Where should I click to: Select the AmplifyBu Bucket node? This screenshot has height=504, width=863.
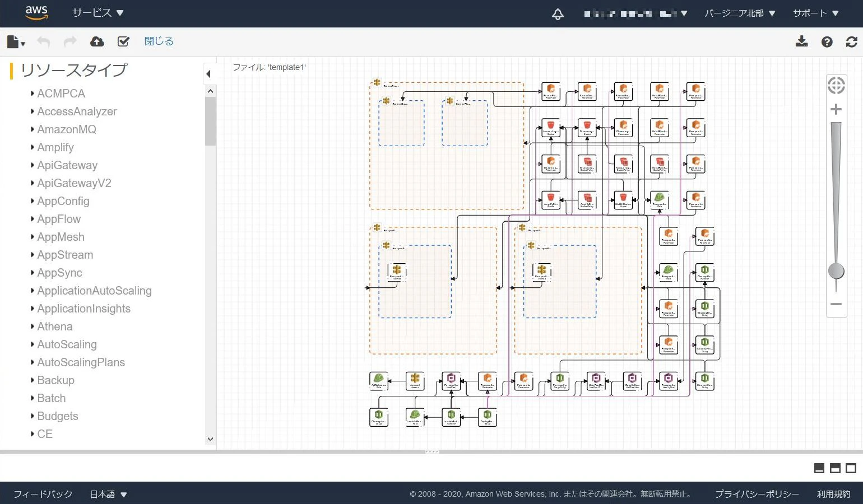(551, 200)
